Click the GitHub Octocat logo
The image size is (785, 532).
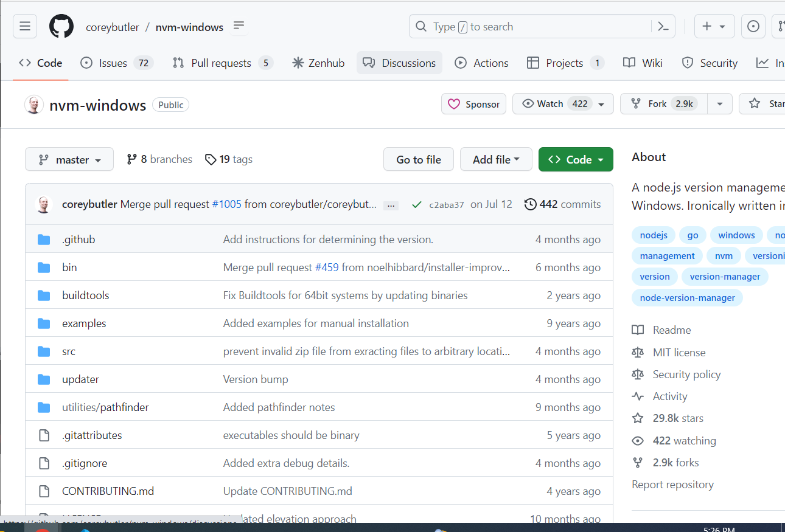point(61,27)
